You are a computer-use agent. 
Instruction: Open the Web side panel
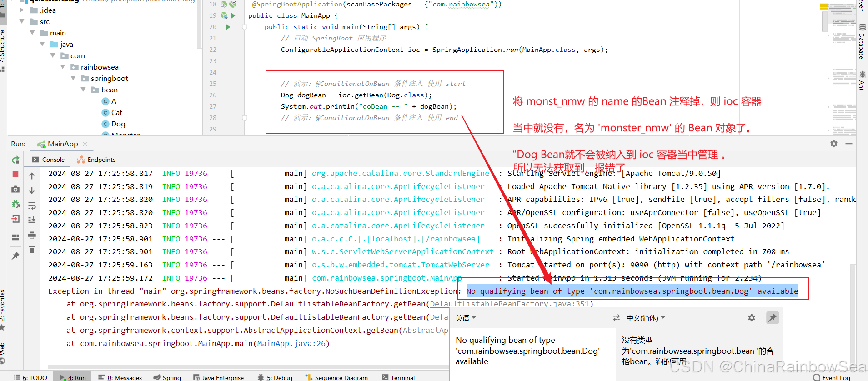3,353
